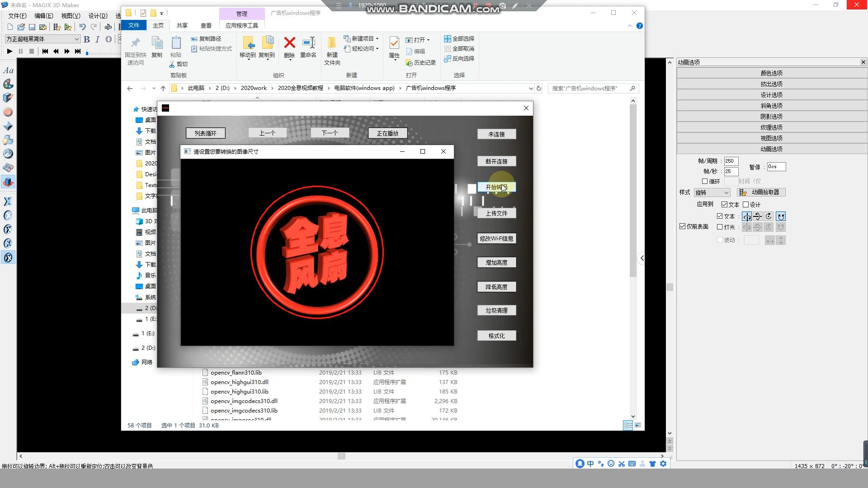Jump to last animation frame
The image size is (868, 488).
(x=78, y=52)
